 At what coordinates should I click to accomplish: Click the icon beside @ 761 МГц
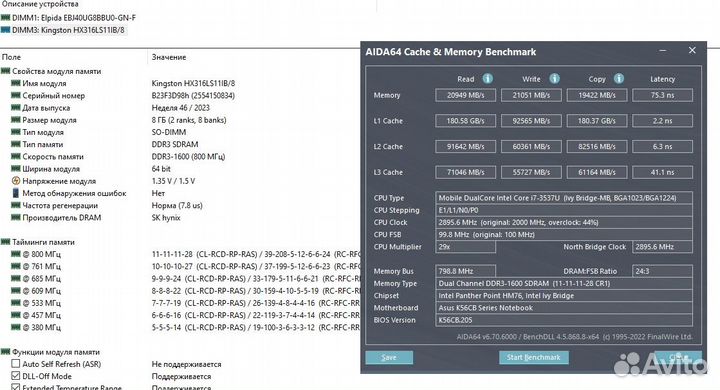click(x=16, y=266)
